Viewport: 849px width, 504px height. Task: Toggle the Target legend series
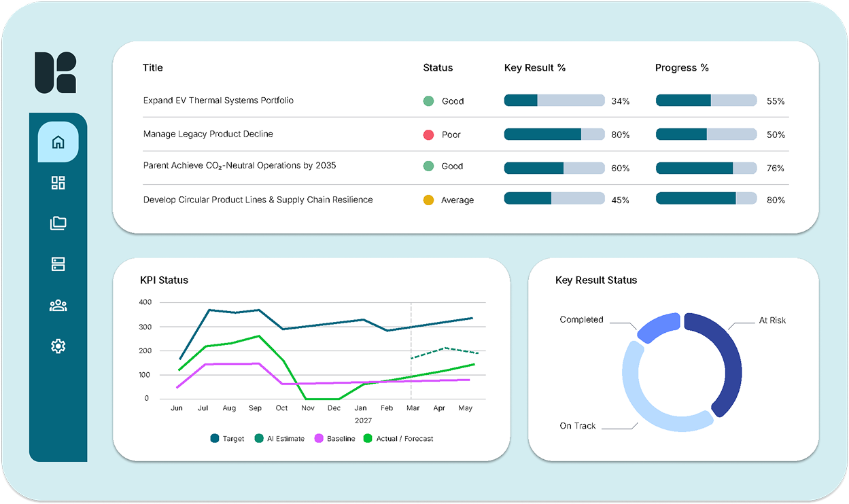coord(227,439)
